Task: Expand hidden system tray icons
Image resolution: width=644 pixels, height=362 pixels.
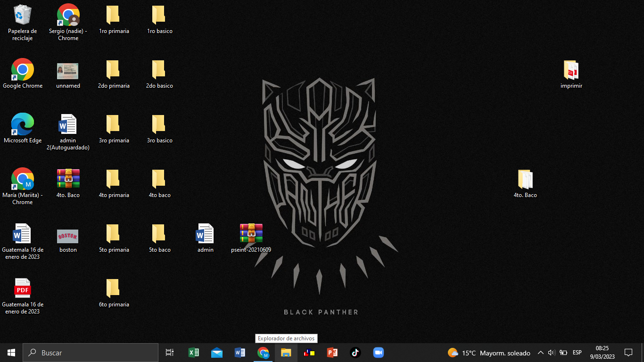Action: pos(541,353)
